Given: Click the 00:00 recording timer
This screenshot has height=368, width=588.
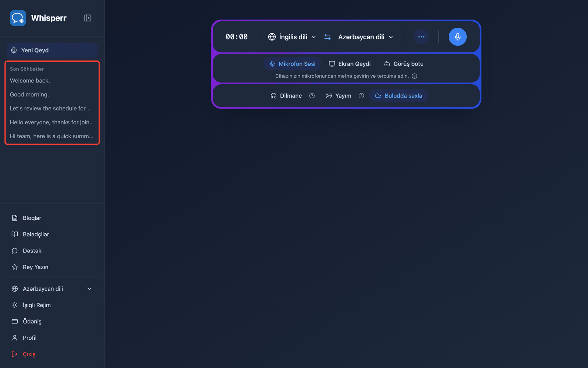Looking at the screenshot, I should coord(237,37).
